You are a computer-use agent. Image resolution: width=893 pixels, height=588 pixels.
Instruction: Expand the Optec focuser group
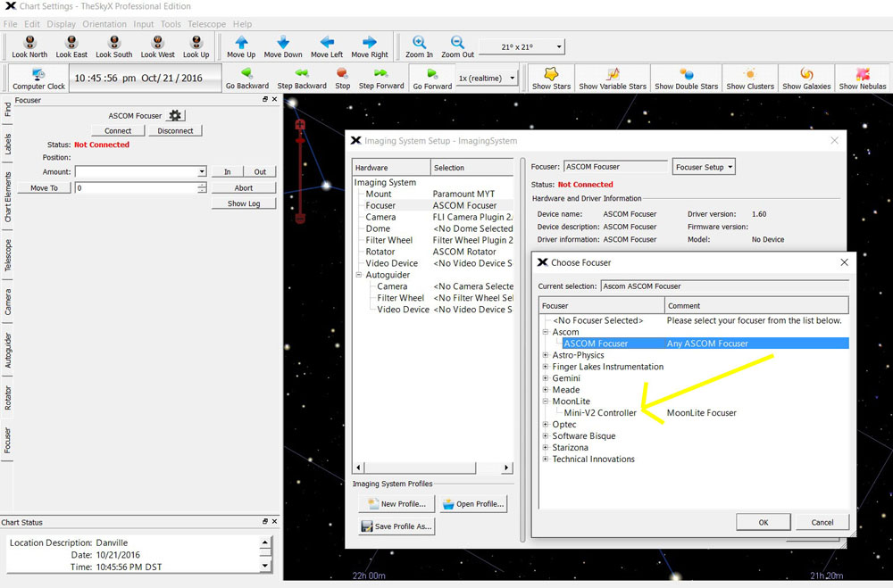point(546,425)
